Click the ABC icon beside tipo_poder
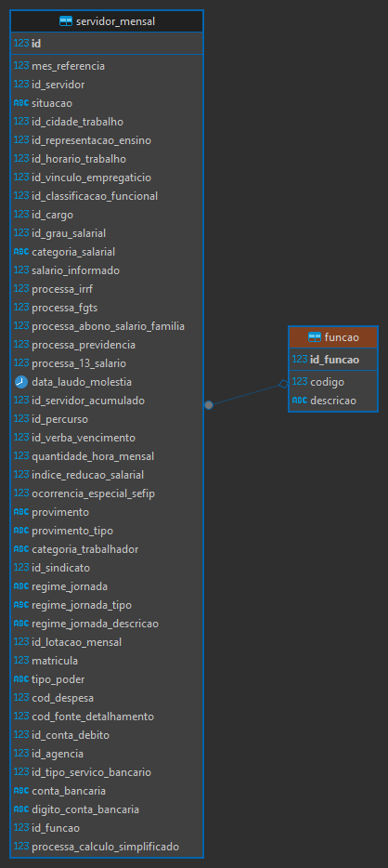Image resolution: width=388 pixels, height=868 pixels. tap(21, 679)
